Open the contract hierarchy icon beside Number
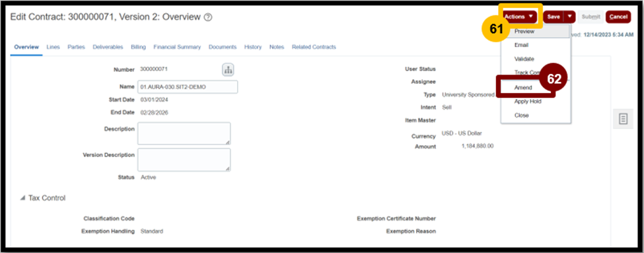 (x=228, y=70)
